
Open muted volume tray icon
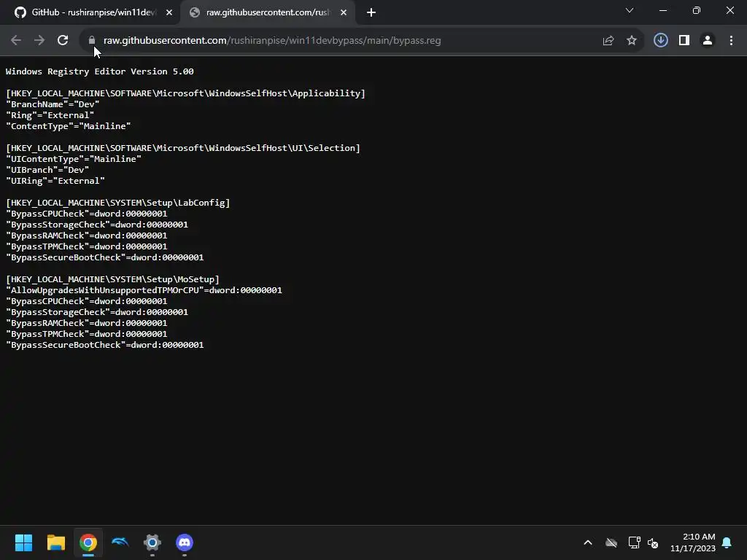(x=653, y=542)
